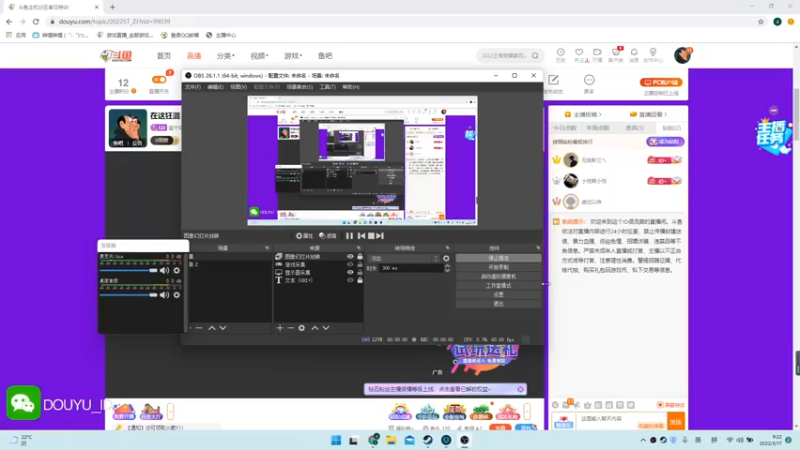Toggle lock on 图像幻灯片放映 source
Screen dimensions: 800x450
pyautogui.click(x=360, y=257)
